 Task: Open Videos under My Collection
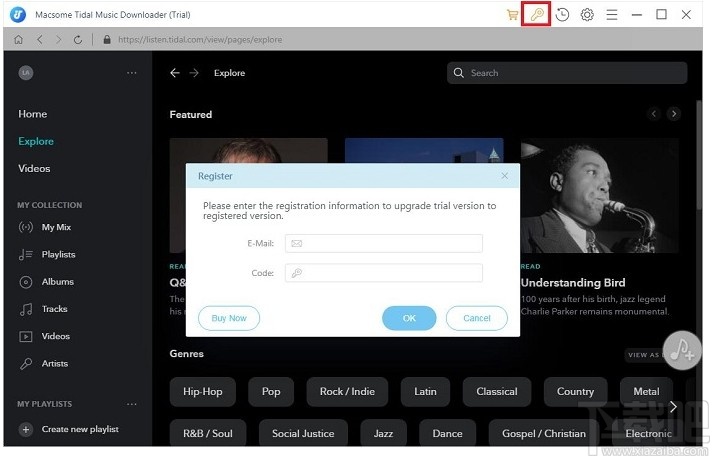pyautogui.click(x=56, y=336)
